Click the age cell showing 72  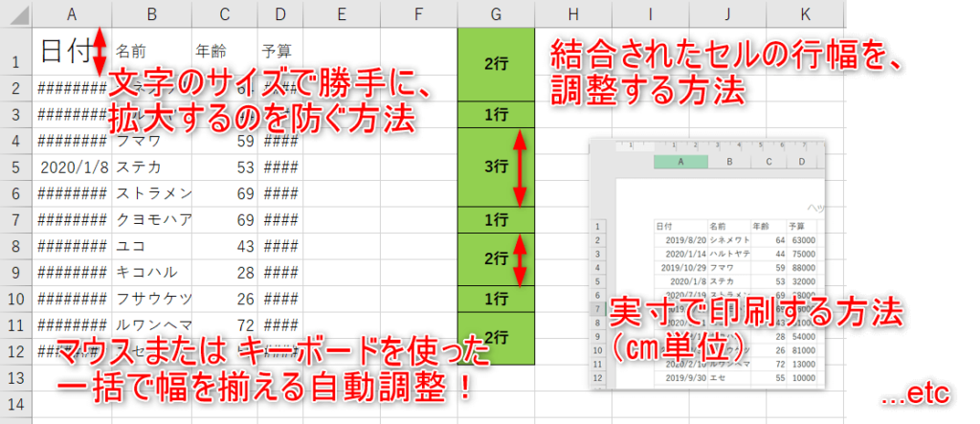point(225,324)
